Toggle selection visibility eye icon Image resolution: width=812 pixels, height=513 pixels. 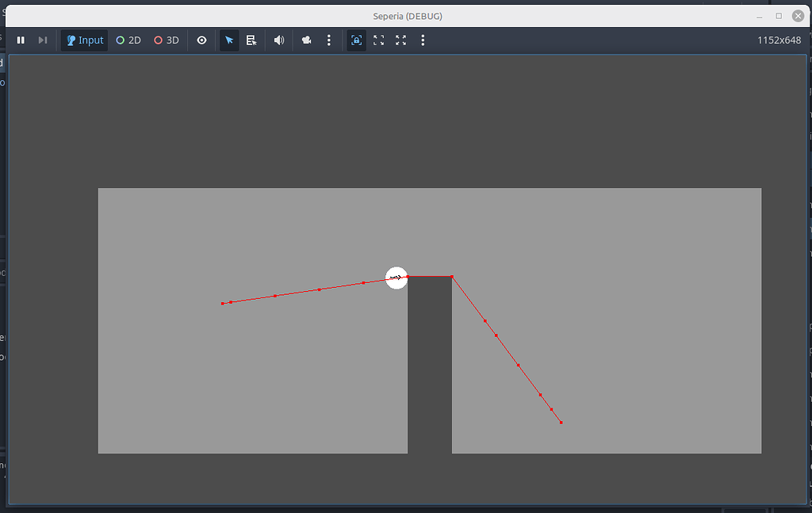pos(202,40)
